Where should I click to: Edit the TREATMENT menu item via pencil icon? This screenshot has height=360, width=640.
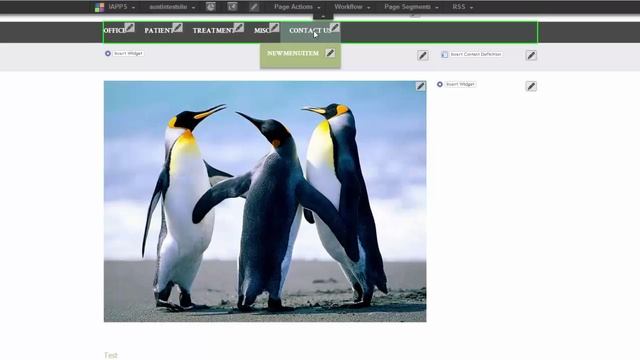(x=239, y=28)
